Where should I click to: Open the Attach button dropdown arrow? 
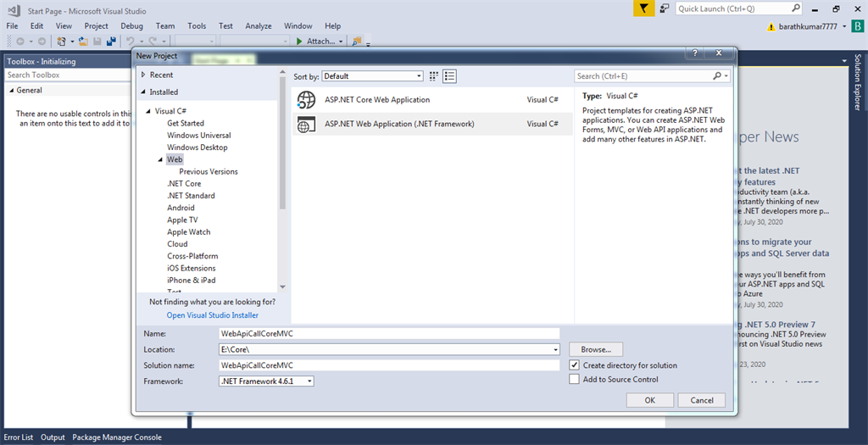pyautogui.click(x=341, y=42)
